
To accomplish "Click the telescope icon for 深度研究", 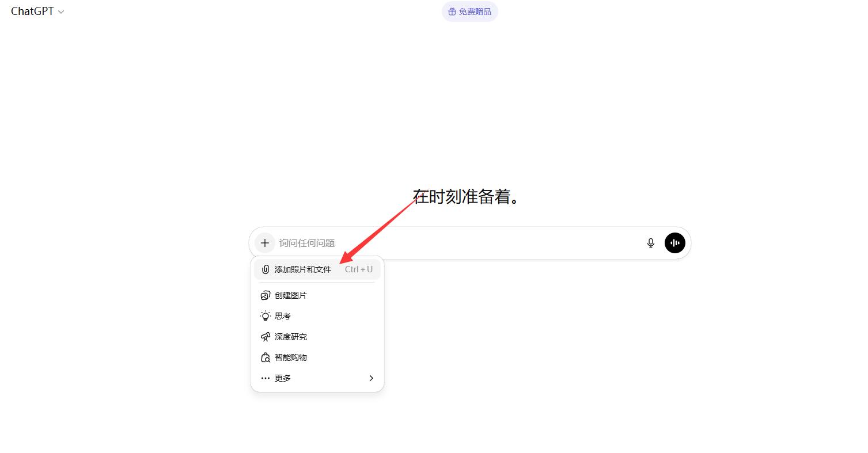I will click(x=265, y=336).
